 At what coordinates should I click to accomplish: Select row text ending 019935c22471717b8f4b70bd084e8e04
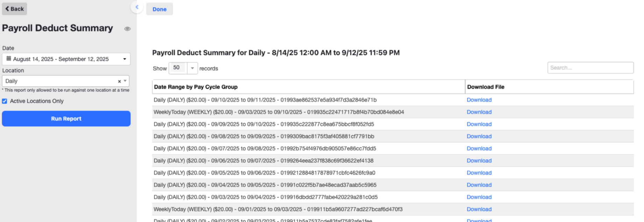click(279, 112)
